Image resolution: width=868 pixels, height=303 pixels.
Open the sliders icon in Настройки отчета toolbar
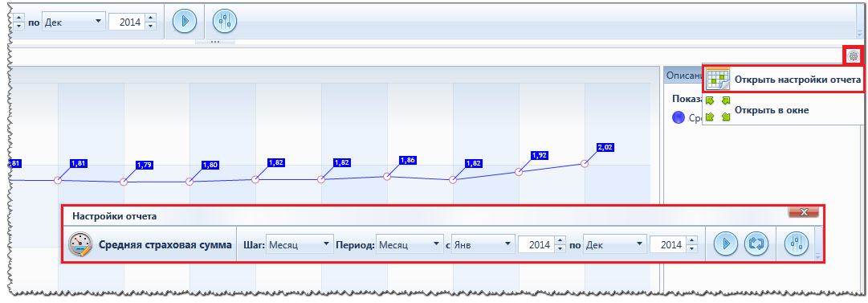point(797,244)
